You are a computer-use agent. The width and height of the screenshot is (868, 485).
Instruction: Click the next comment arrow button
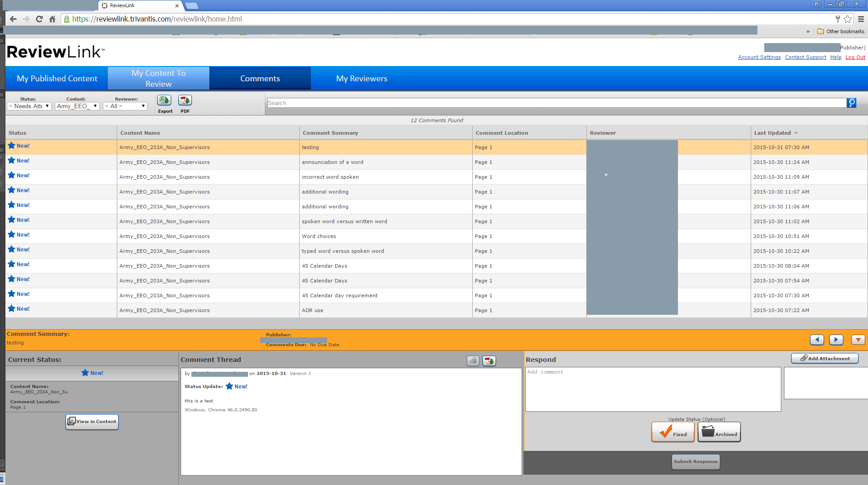tap(836, 340)
